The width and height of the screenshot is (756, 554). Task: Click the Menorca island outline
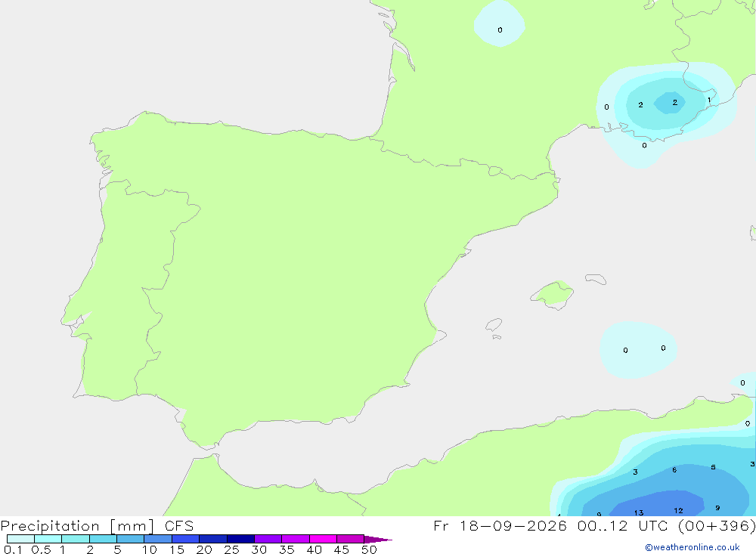596,279
